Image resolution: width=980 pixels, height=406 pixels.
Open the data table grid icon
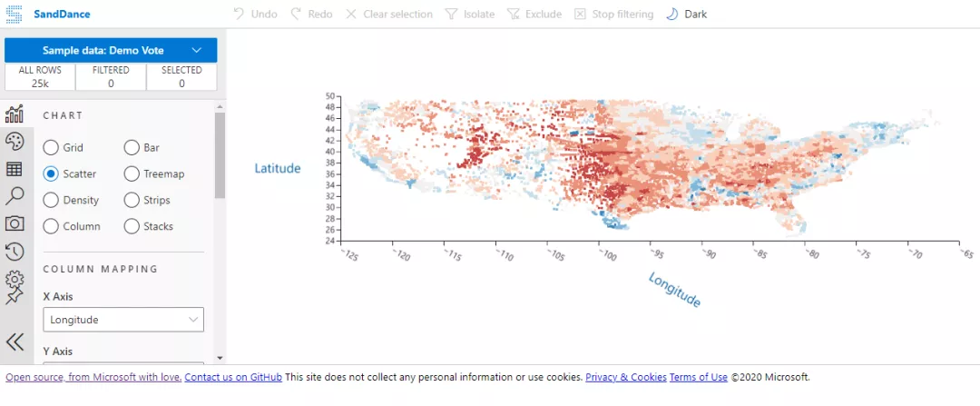pyautogui.click(x=15, y=169)
